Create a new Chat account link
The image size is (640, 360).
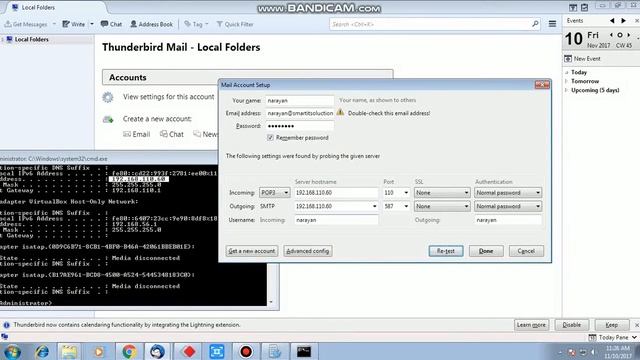172,134
